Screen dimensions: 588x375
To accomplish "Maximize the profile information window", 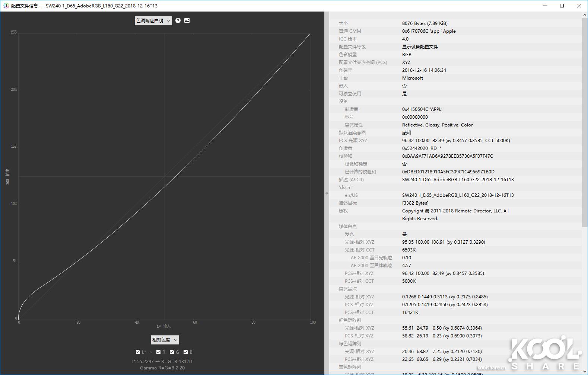I will pos(562,6).
